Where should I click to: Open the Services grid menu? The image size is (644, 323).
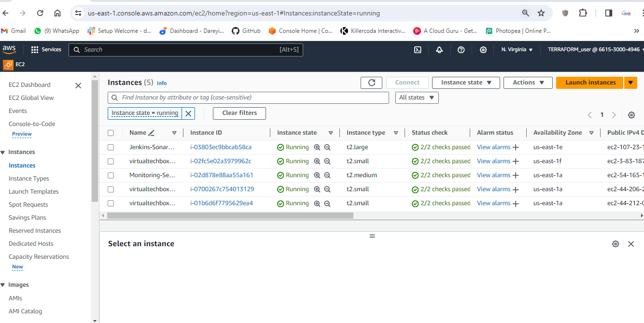(46, 50)
